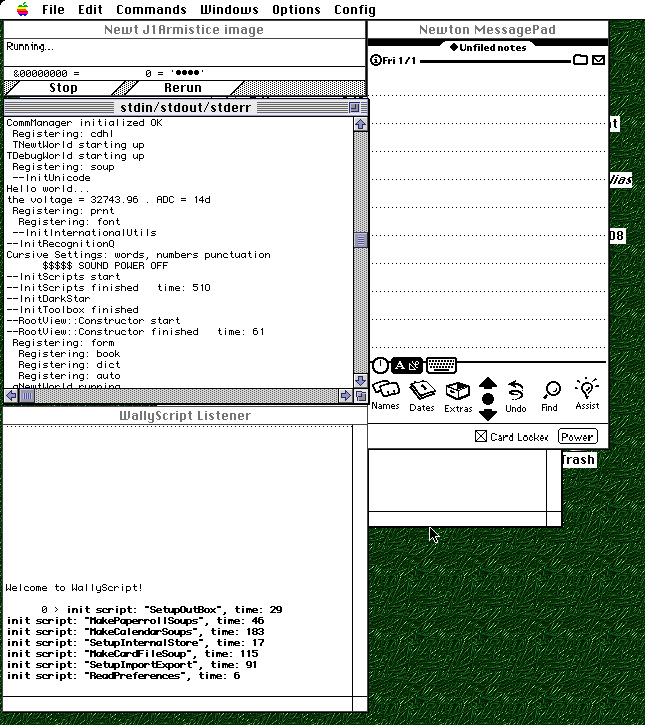Click the Find magnifier icon
645x725 pixels.
[550, 396]
